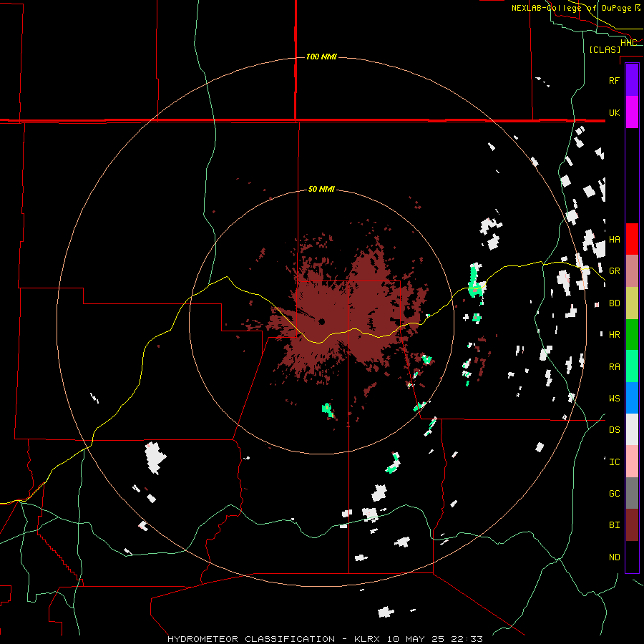Click the UK magenta legend swatch
Image resolution: width=644 pixels, height=644 pixels.
tap(632, 112)
